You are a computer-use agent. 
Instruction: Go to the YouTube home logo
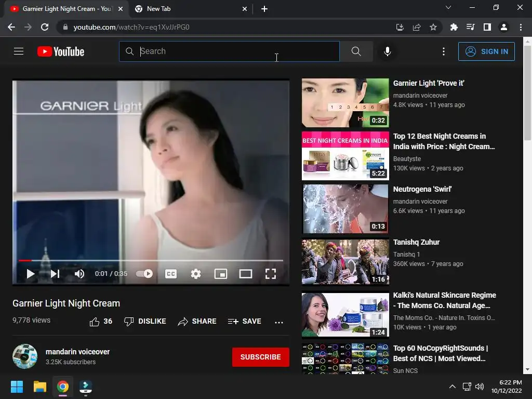click(x=61, y=51)
